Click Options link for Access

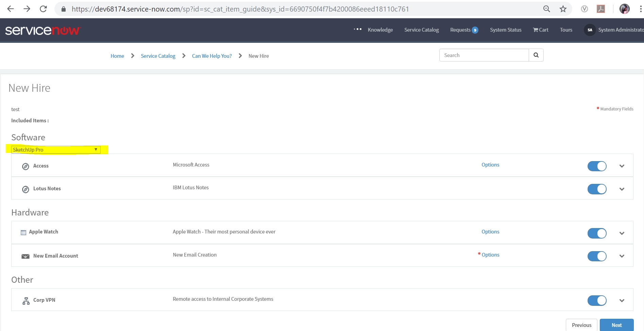tap(490, 165)
